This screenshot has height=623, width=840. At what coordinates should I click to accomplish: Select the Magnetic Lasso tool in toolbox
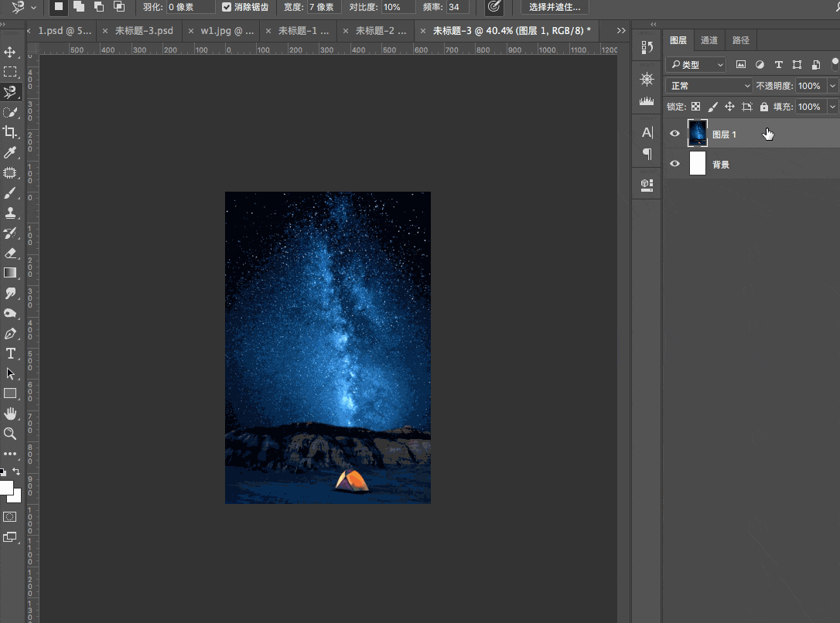coord(9,92)
